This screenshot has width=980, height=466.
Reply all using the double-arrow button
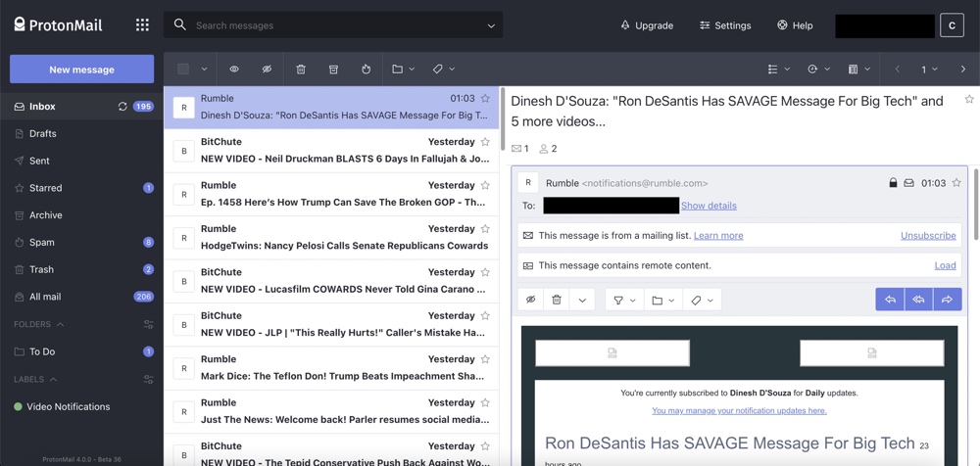[x=919, y=300]
